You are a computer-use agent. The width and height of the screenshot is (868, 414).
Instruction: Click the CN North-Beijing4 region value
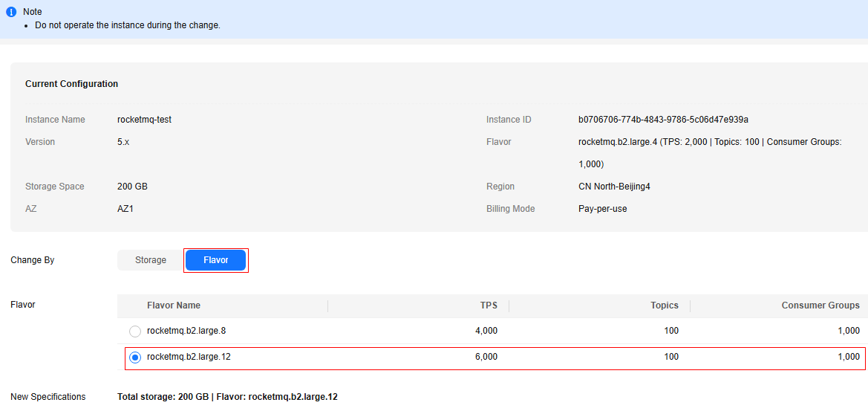[x=614, y=187]
